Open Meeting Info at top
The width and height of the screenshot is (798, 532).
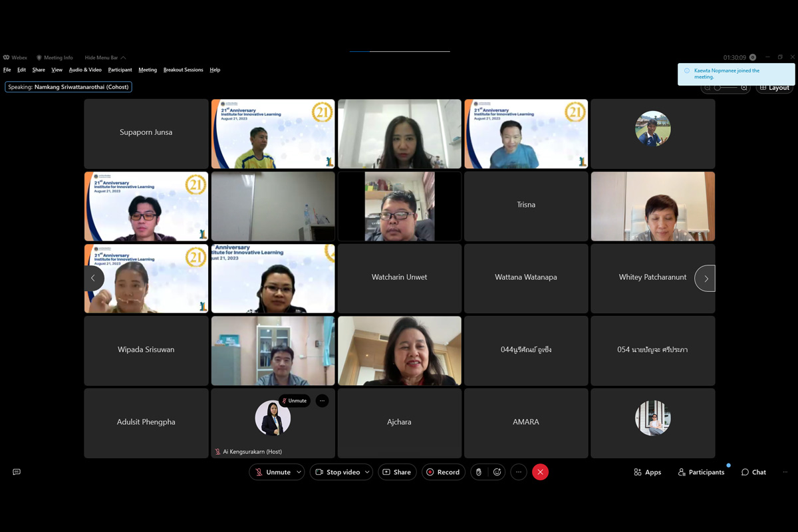(x=55, y=58)
